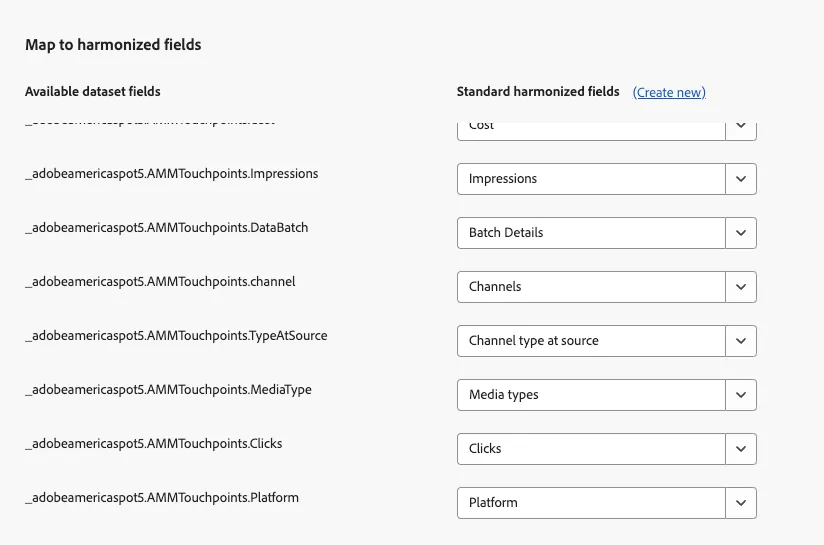
Task: Select the AMMTouchpoints.Impressions dataset field label
Action: point(172,174)
